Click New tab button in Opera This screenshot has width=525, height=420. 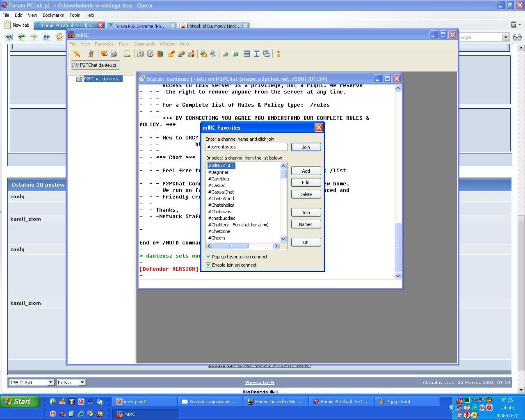point(17,25)
